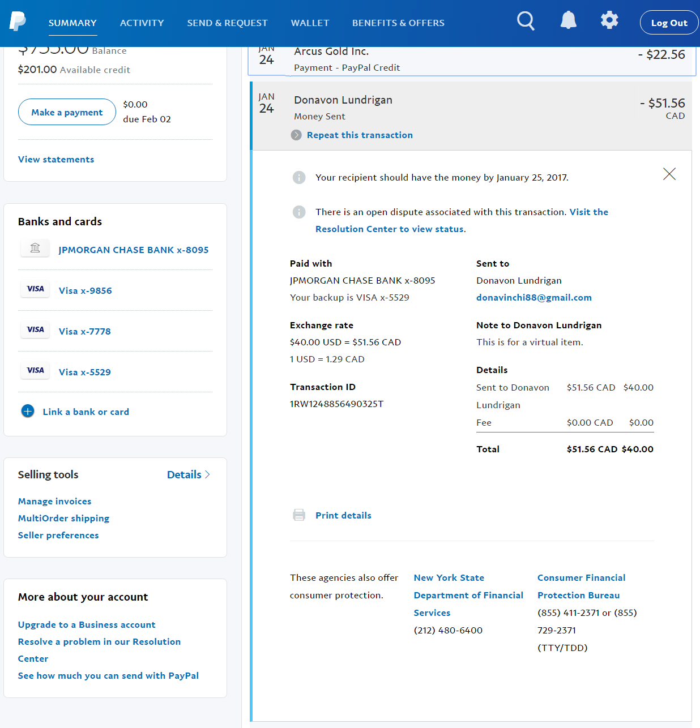The height and width of the screenshot is (728, 700).
Task: Click info icon beside open dispute message
Action: pyautogui.click(x=299, y=212)
